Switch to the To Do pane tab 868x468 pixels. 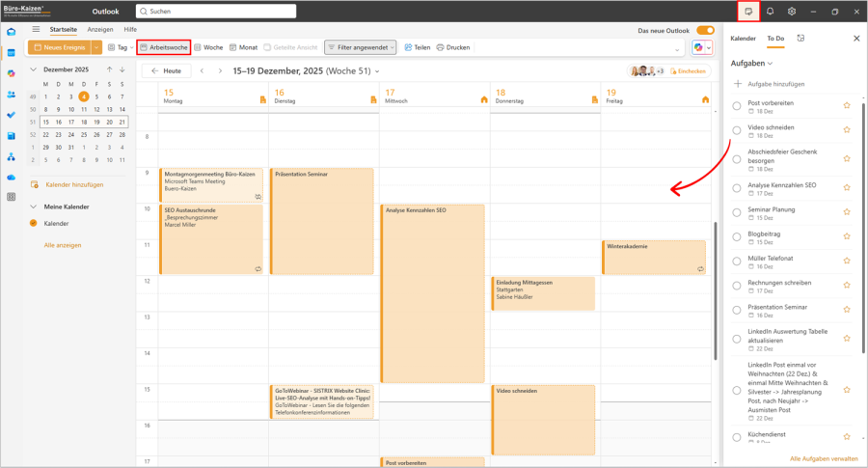pyautogui.click(x=775, y=39)
